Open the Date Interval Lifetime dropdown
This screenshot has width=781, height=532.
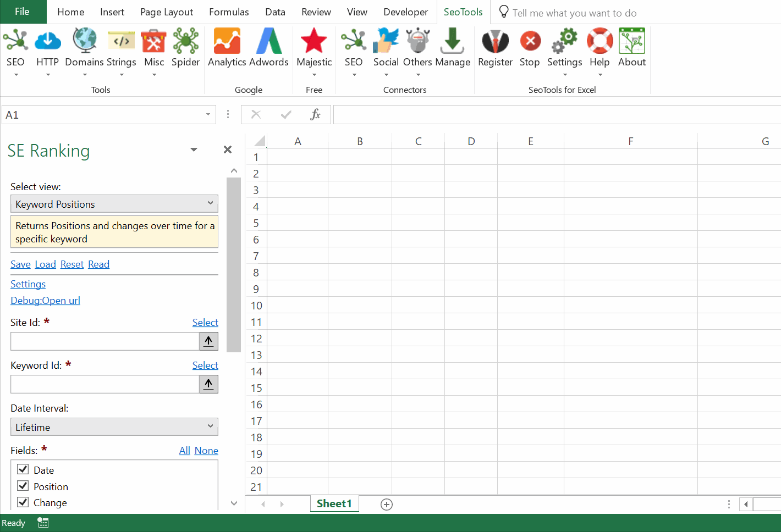point(114,427)
